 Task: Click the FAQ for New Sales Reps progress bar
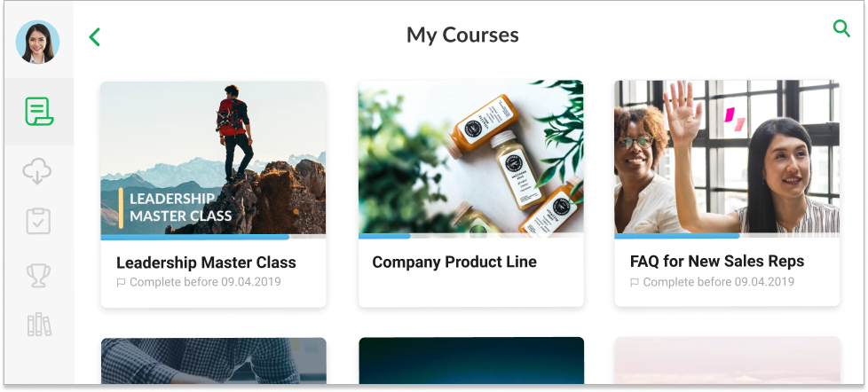point(727,236)
